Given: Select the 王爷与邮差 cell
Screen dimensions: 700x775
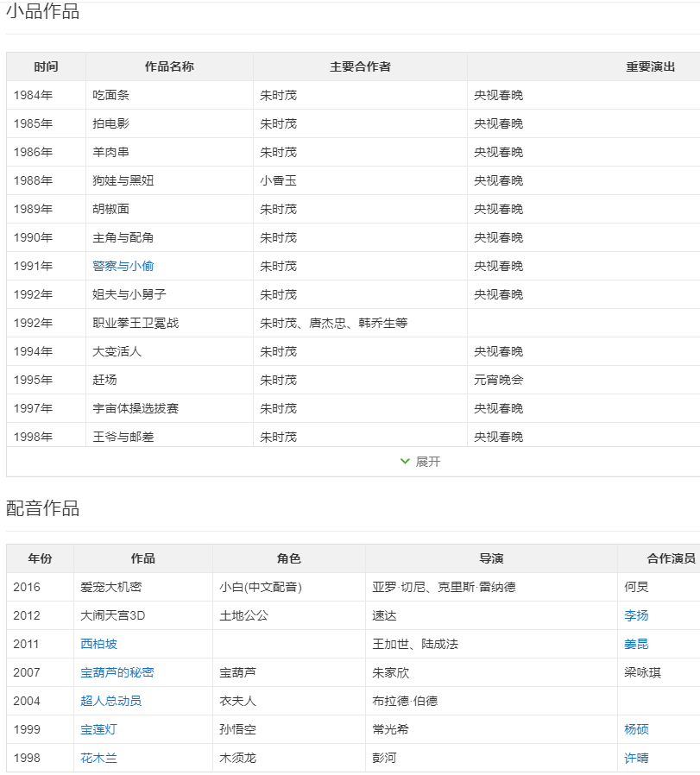Looking at the screenshot, I should point(169,436).
